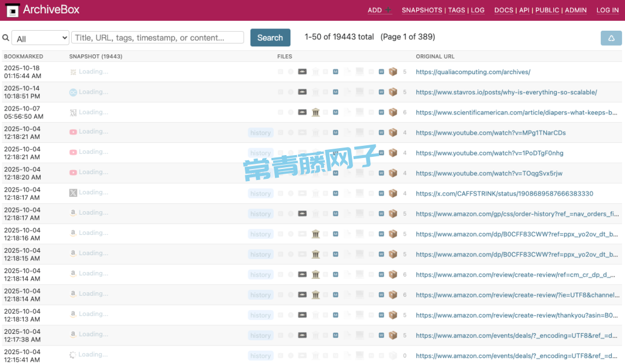Open the archive.org icon for scientificamerican snapshot
Image resolution: width=625 pixels, height=364 pixels.
pyautogui.click(x=315, y=112)
